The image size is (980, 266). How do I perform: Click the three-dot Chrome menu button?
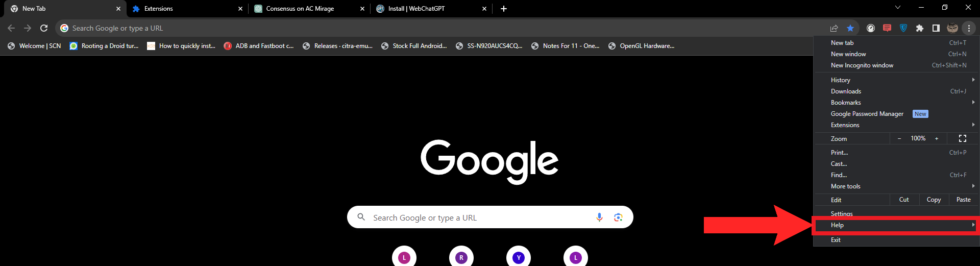[969, 28]
